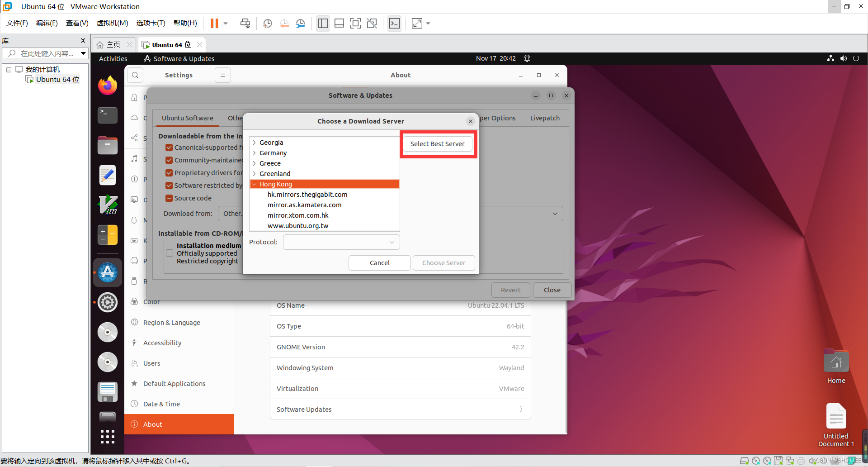The width and height of the screenshot is (868, 467).
Task: Select the mirror.xtom.com.hk server entry
Action: (298, 215)
